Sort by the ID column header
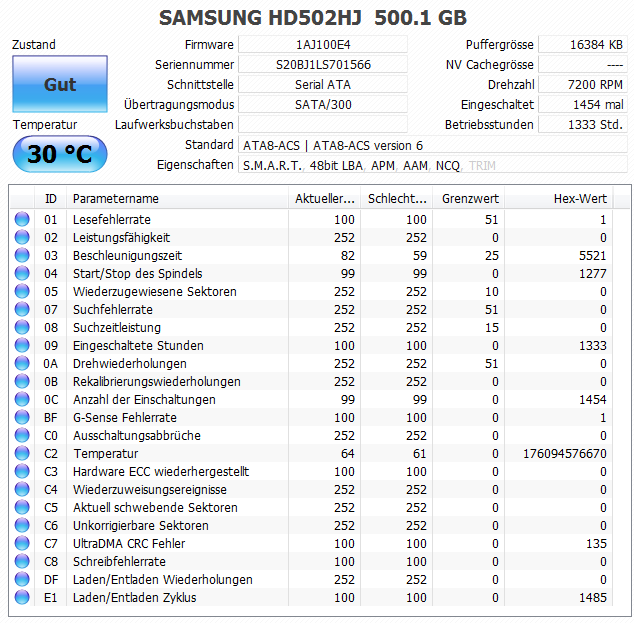 tap(51, 199)
